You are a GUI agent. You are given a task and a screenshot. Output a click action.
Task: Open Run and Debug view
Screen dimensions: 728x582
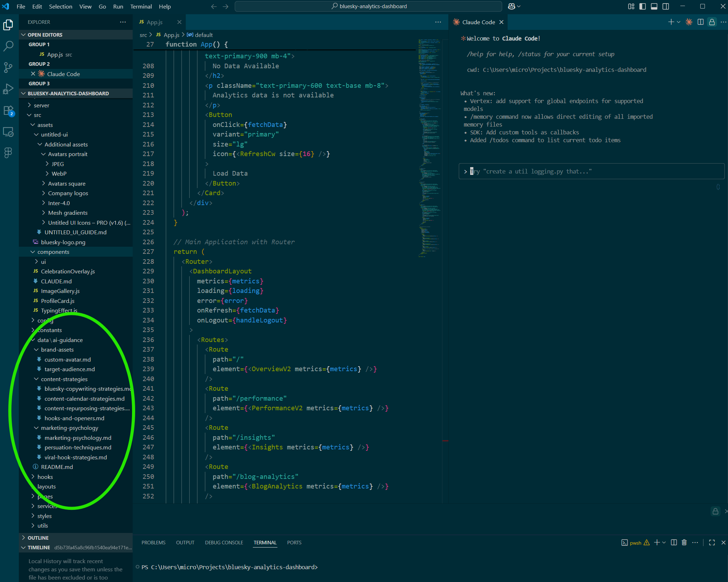[x=8, y=89]
